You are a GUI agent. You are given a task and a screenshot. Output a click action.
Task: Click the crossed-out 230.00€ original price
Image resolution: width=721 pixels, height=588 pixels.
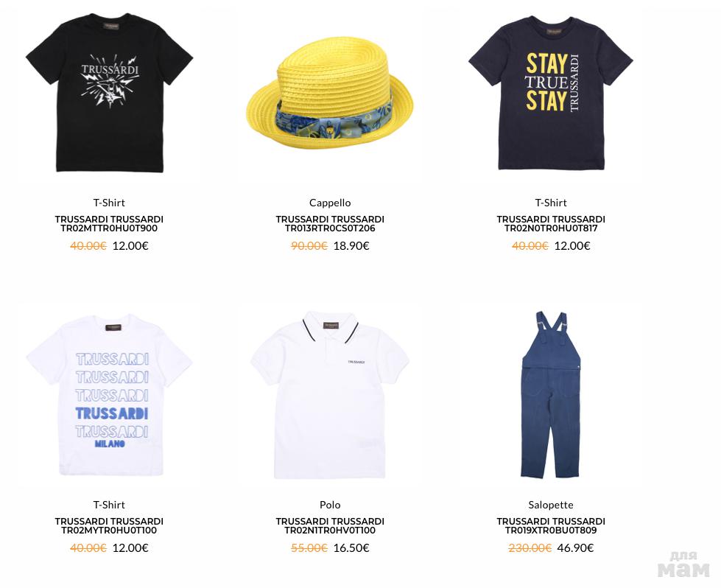[530, 548]
